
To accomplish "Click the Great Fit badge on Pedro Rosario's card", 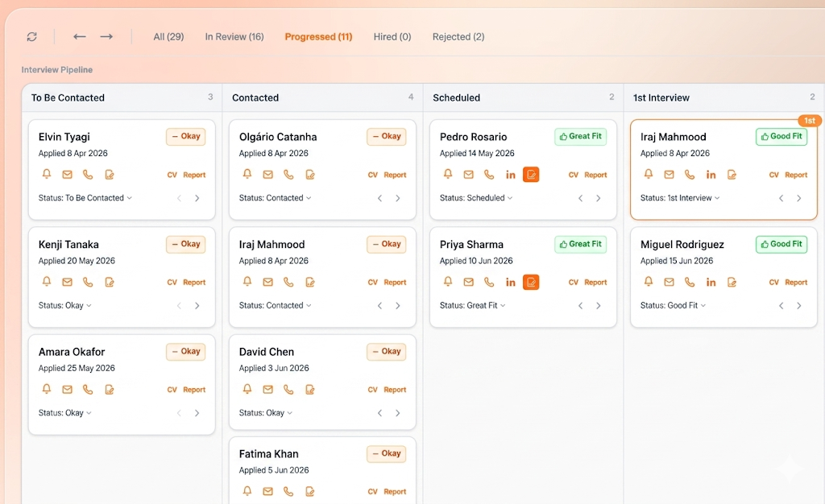I will coord(580,137).
